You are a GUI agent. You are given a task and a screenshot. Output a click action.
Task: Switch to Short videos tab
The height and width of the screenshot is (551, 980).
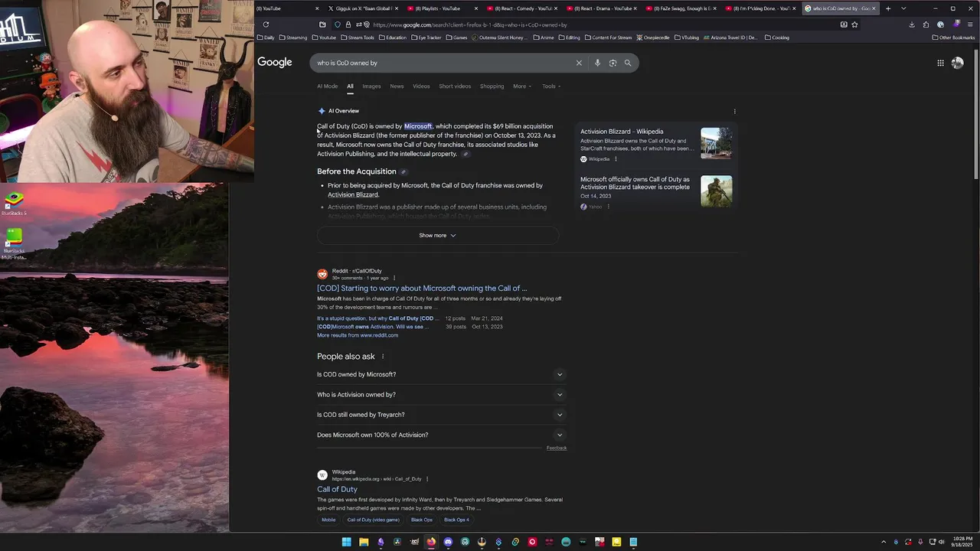click(x=455, y=86)
